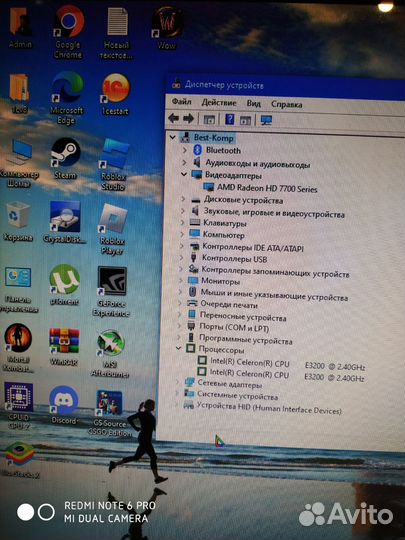
Task: Click the scan hardware monitor toolbar icon
Action: 266,120
